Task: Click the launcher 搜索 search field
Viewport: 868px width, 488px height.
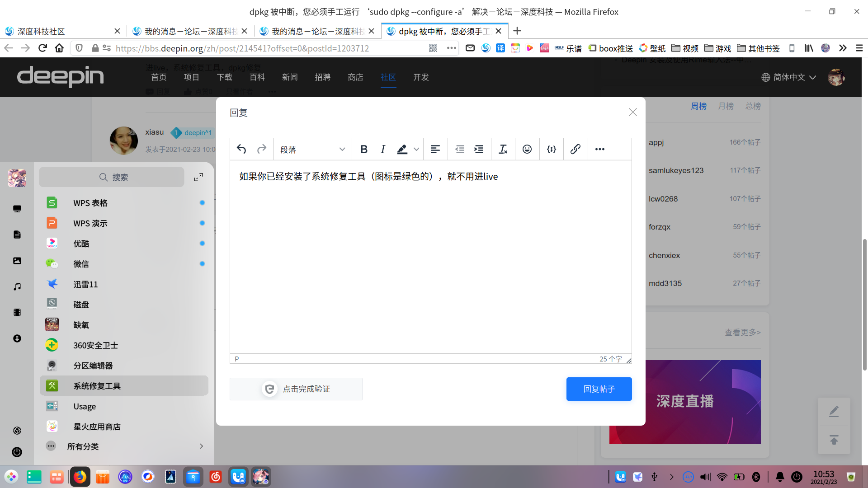Action: (x=112, y=177)
